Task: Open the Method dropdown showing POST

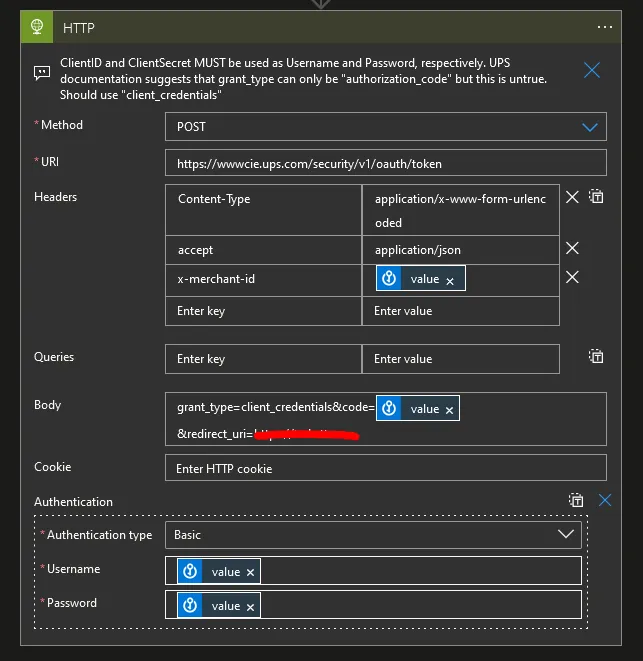Action: point(386,126)
